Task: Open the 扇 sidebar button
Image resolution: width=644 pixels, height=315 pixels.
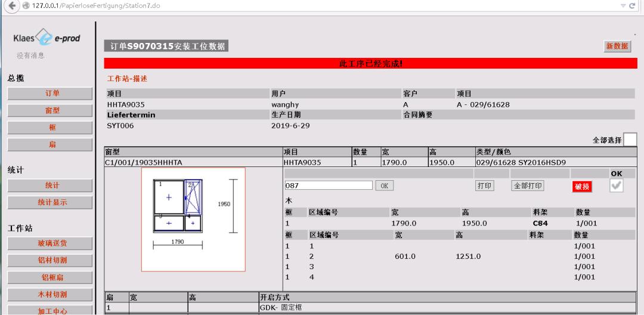Action: [x=50, y=144]
